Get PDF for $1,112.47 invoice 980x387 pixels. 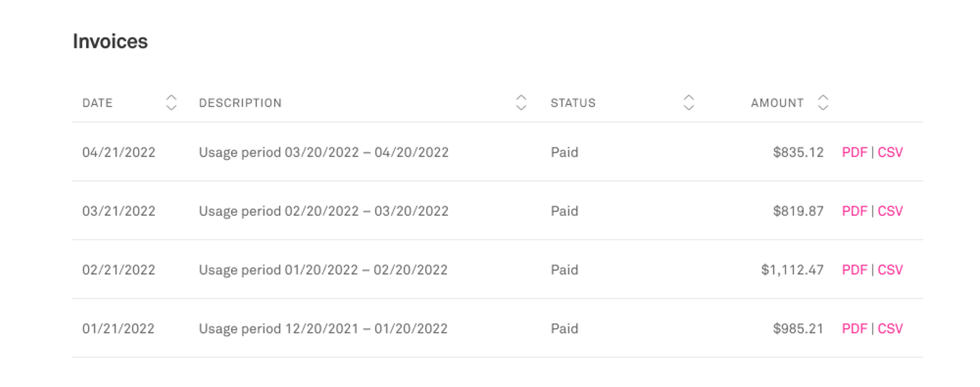click(x=854, y=270)
